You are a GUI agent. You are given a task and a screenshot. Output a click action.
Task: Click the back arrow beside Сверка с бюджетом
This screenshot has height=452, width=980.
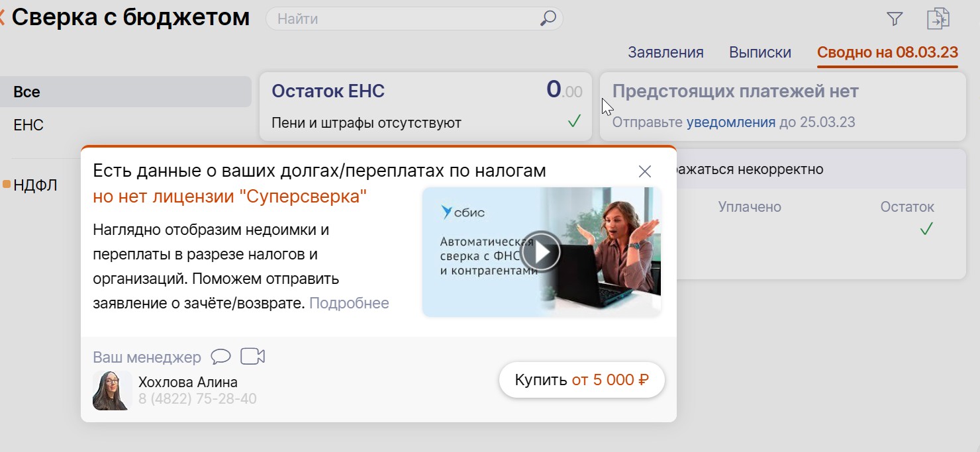[2, 18]
